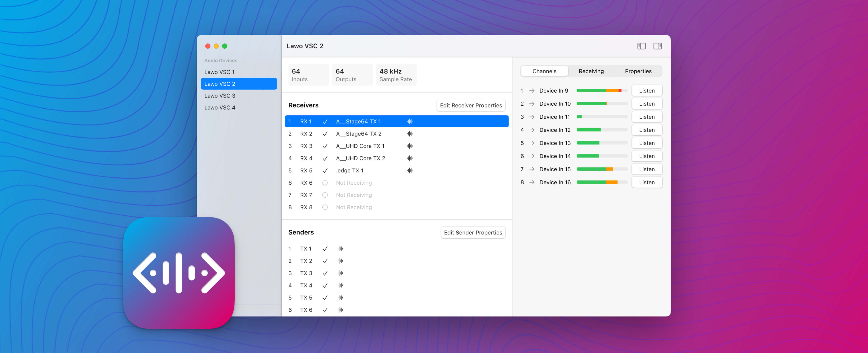Click the routing arrow for Device In 9
This screenshot has width=868, height=353.
[x=532, y=91]
